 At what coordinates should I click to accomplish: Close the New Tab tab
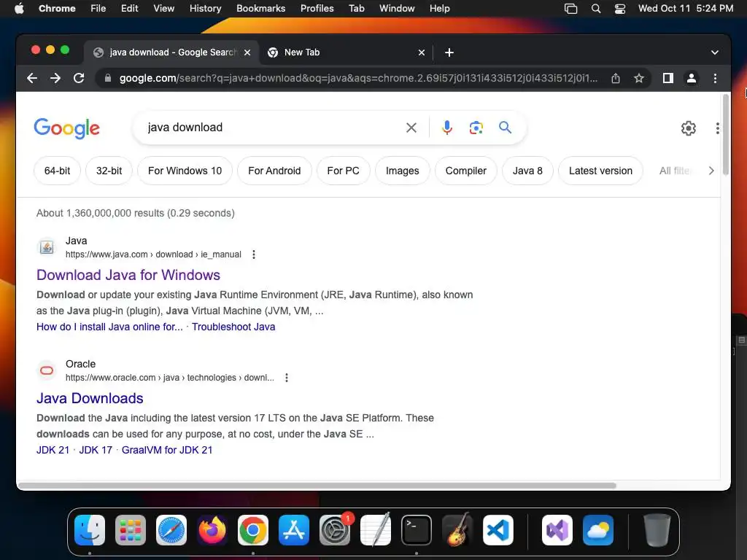click(x=422, y=52)
